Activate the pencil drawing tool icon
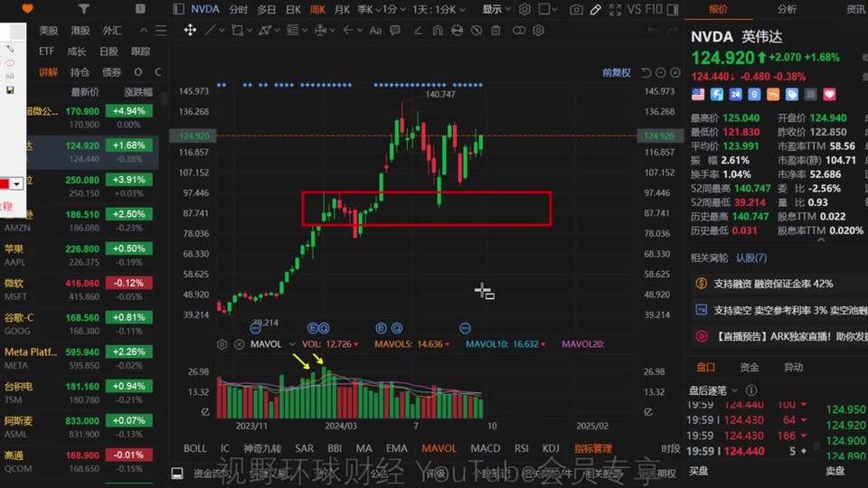The height and width of the screenshot is (488, 868). [x=596, y=9]
